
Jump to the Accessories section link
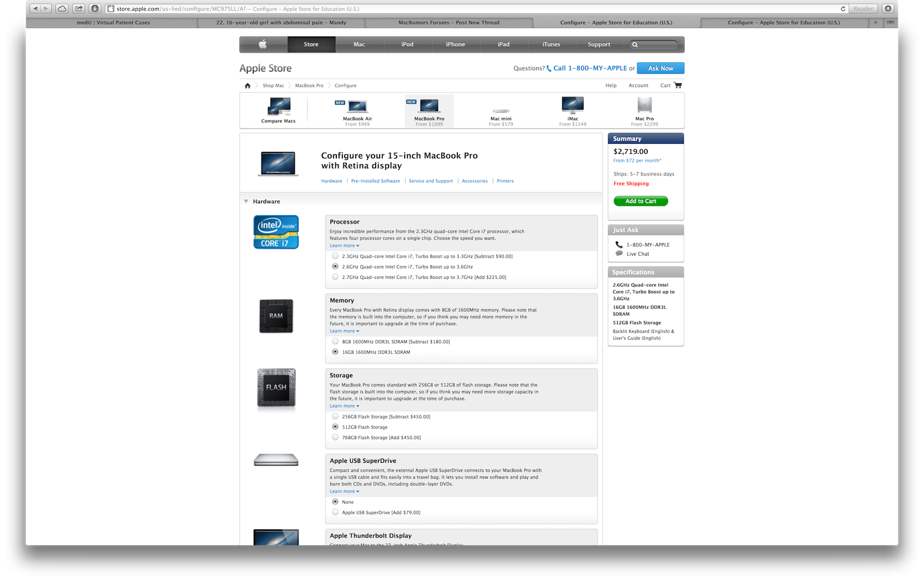[x=474, y=181]
